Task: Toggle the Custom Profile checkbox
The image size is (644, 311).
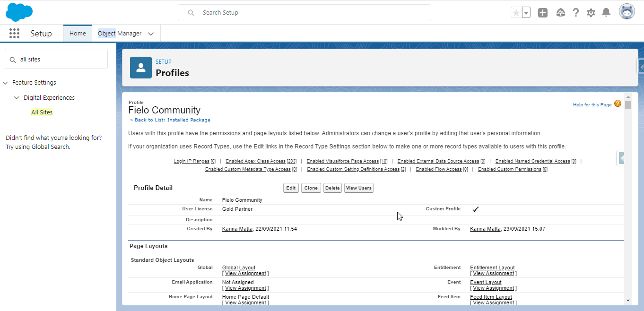Action: click(x=476, y=209)
